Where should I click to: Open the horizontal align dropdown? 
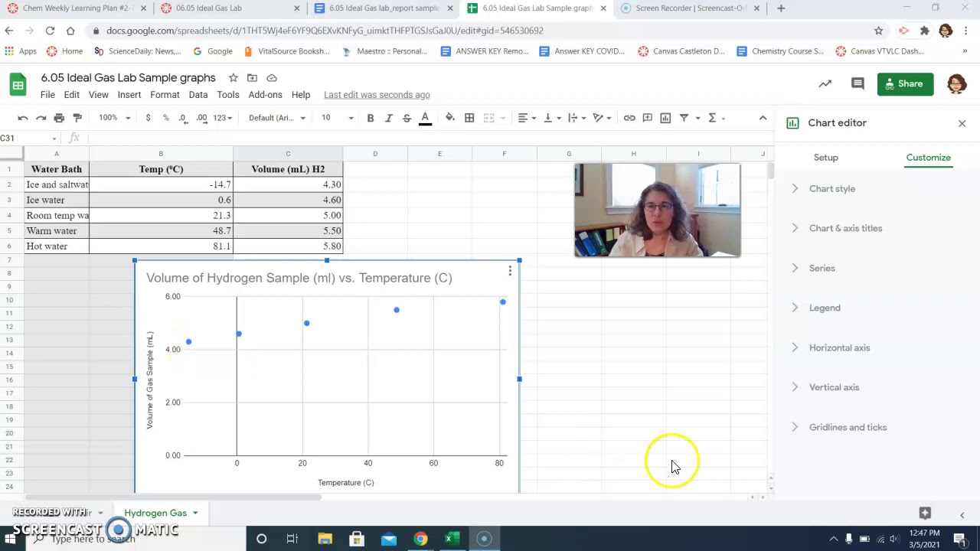pos(527,118)
